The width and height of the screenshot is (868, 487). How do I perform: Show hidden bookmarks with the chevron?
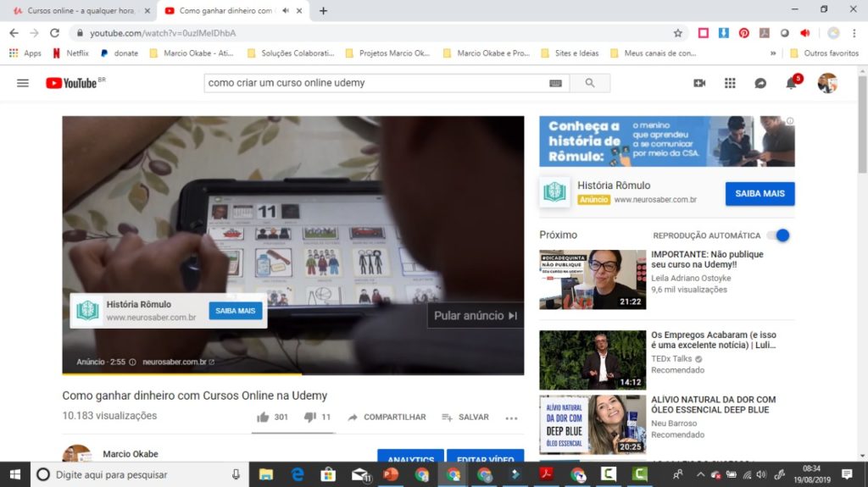[x=773, y=53]
